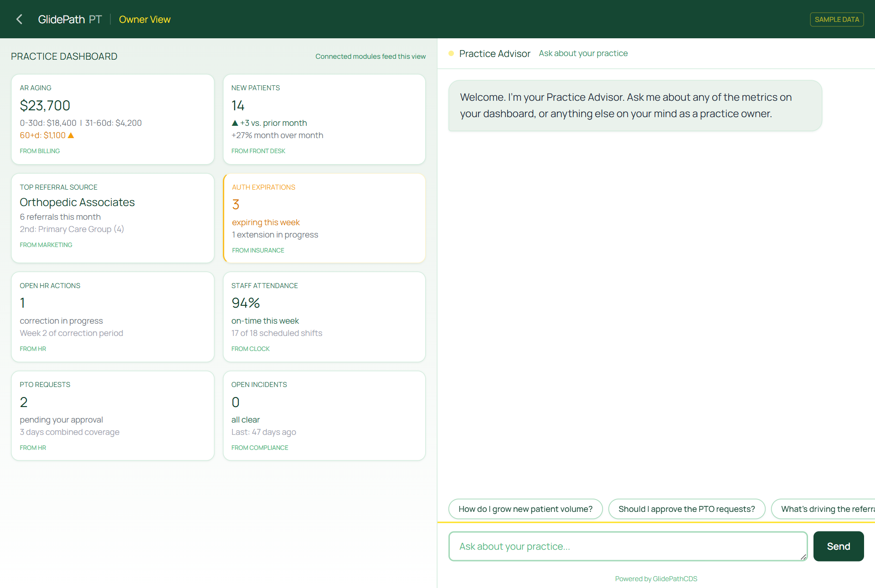Open the Staff Attendance card

[x=324, y=317]
